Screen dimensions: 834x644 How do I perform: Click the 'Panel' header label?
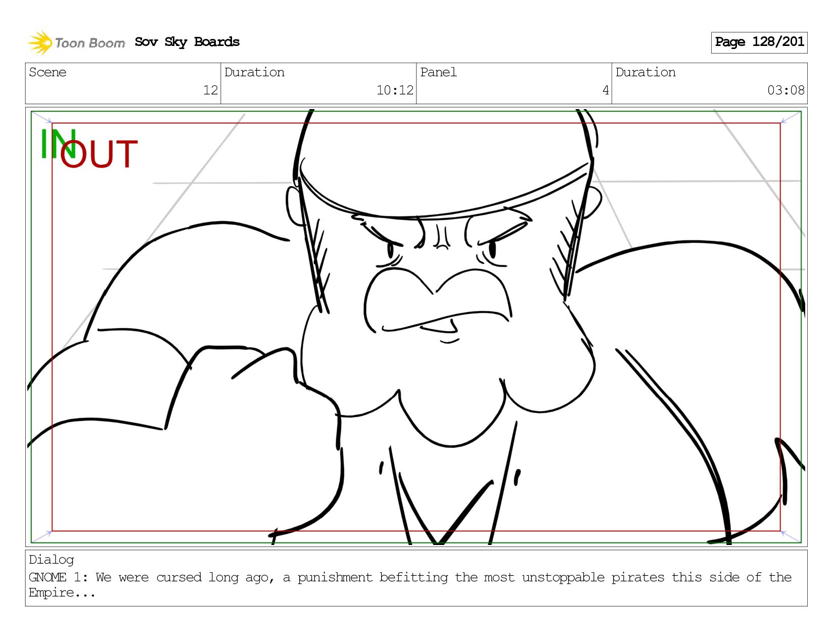pos(438,72)
